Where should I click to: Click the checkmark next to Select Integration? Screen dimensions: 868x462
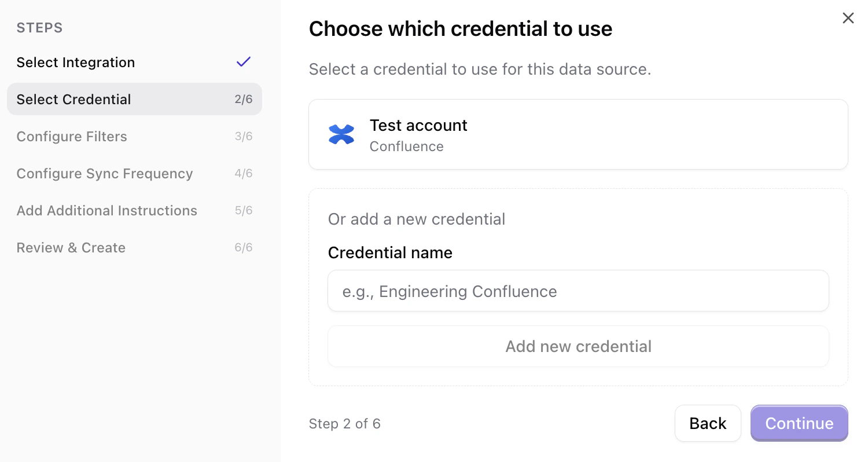point(244,61)
